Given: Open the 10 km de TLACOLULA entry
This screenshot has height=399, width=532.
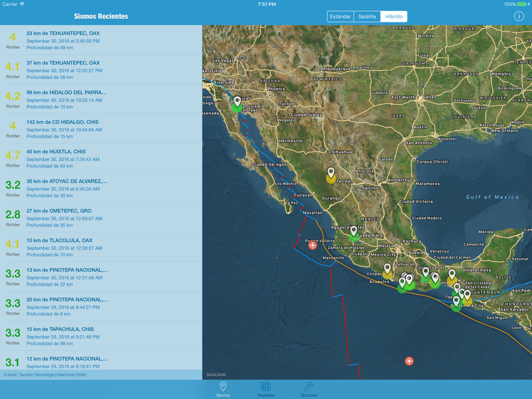Looking at the screenshot, I should [x=101, y=247].
